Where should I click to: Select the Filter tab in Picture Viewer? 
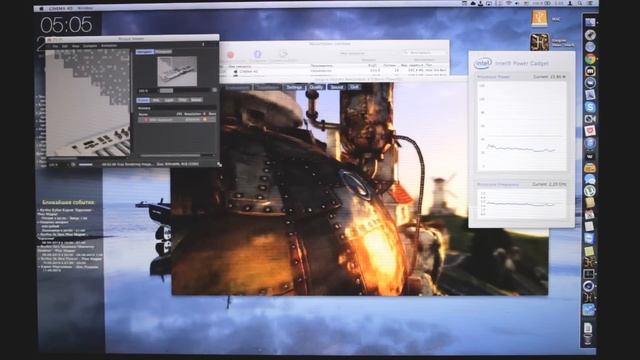182,100
